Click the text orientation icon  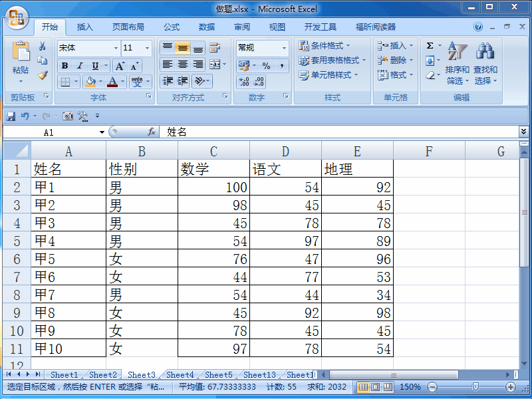click(199, 80)
